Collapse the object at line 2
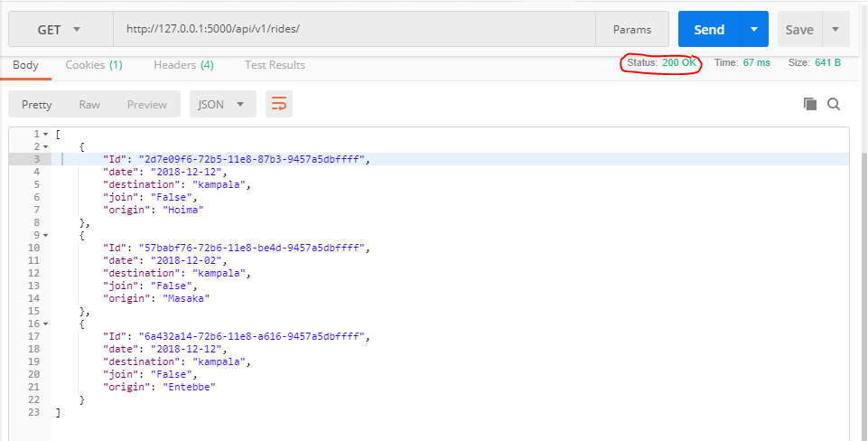Viewport: 868px width, 441px height. [46, 146]
